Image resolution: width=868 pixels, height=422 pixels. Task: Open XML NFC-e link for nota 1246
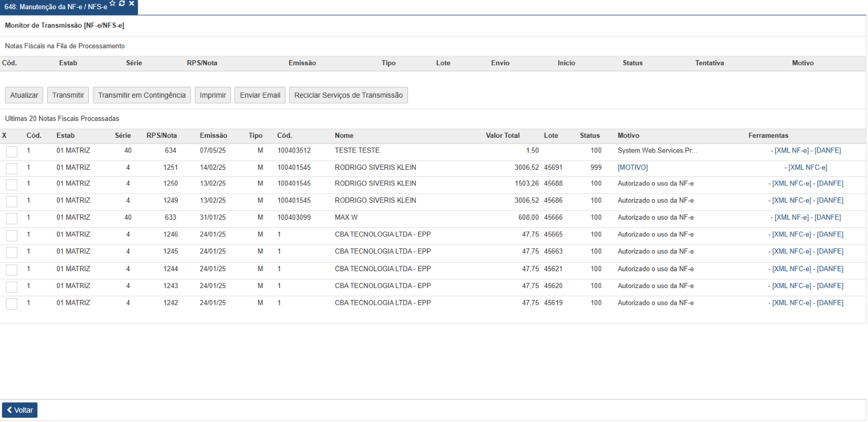click(792, 235)
